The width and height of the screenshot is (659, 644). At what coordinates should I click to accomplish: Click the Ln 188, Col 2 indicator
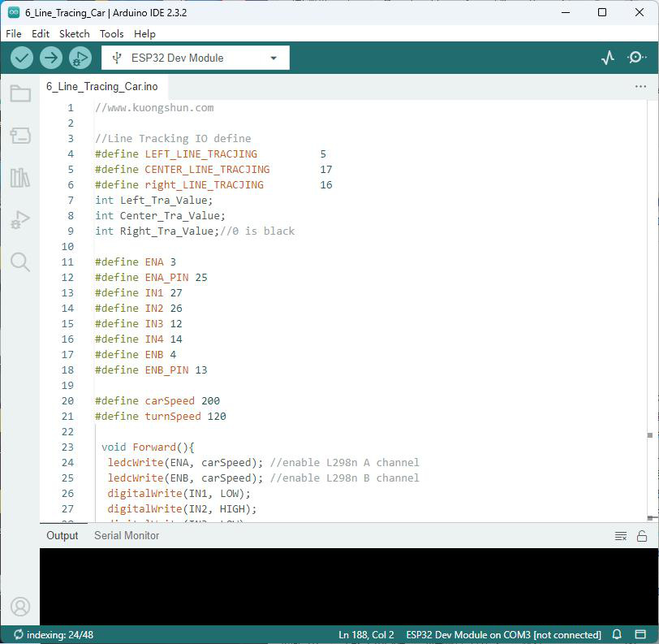coord(366,635)
